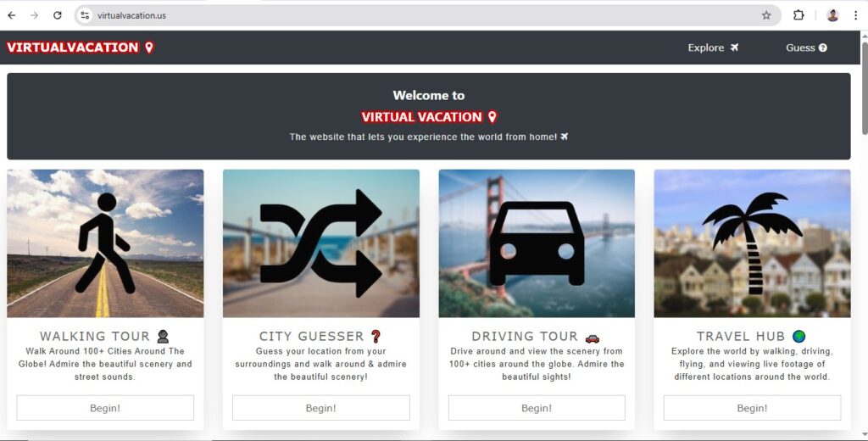Viewport: 868px width, 441px height.
Task: Begin the Travel Hub
Action: click(753, 408)
